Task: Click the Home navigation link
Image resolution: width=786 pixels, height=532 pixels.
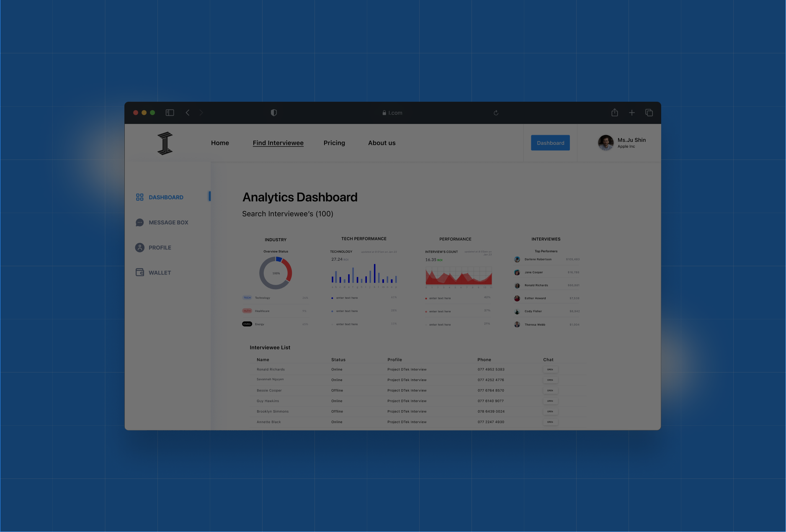Action: (x=220, y=143)
